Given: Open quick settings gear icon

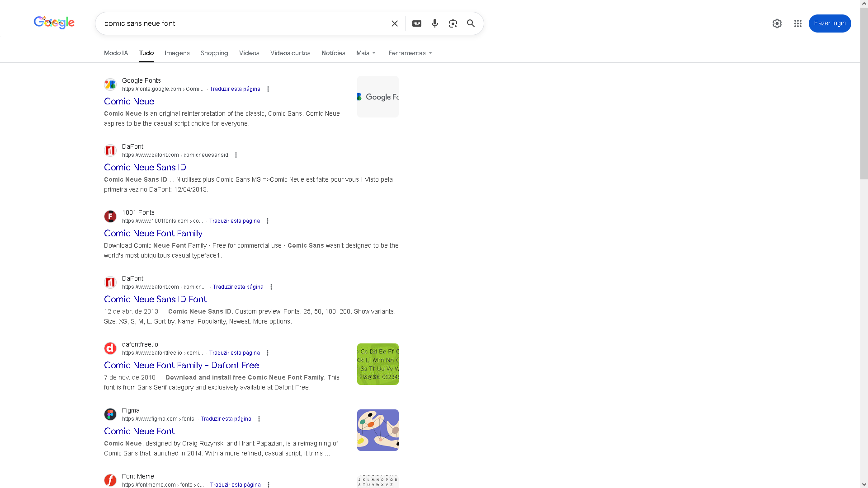Looking at the screenshot, I should click(777, 23).
